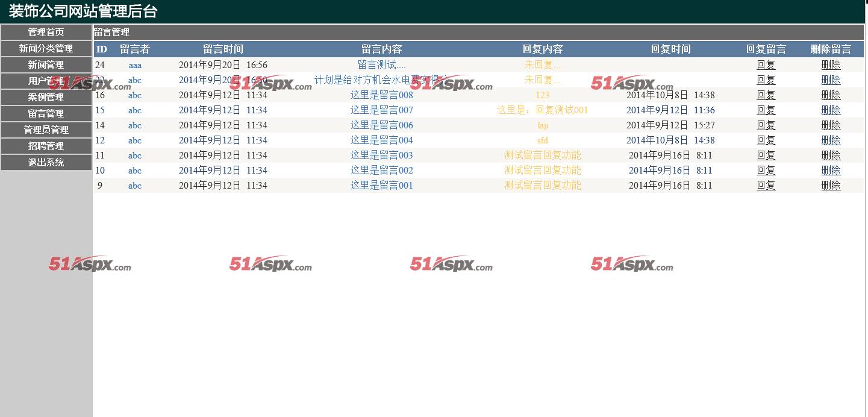Click 删除 in the 这里是留言002 row
This screenshot has height=417, width=868.
pyautogui.click(x=831, y=170)
